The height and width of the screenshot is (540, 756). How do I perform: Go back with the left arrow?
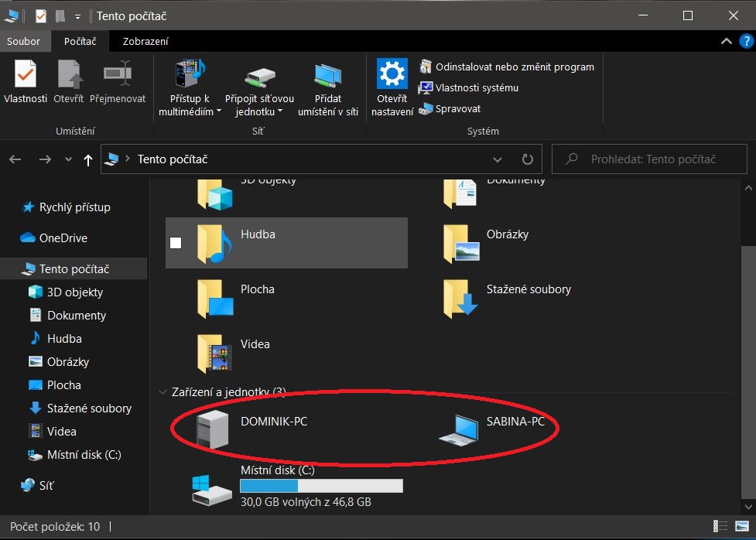(x=15, y=159)
